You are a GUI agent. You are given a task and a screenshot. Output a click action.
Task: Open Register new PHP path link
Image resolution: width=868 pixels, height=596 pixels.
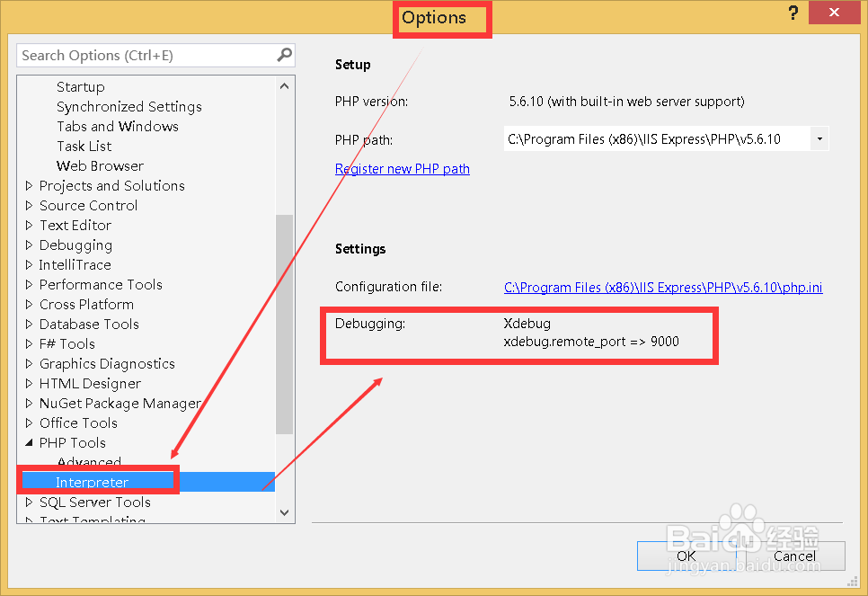tap(403, 169)
